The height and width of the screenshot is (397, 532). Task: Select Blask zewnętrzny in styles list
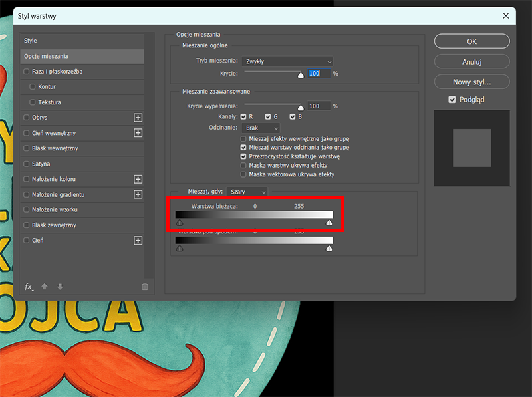tap(54, 225)
